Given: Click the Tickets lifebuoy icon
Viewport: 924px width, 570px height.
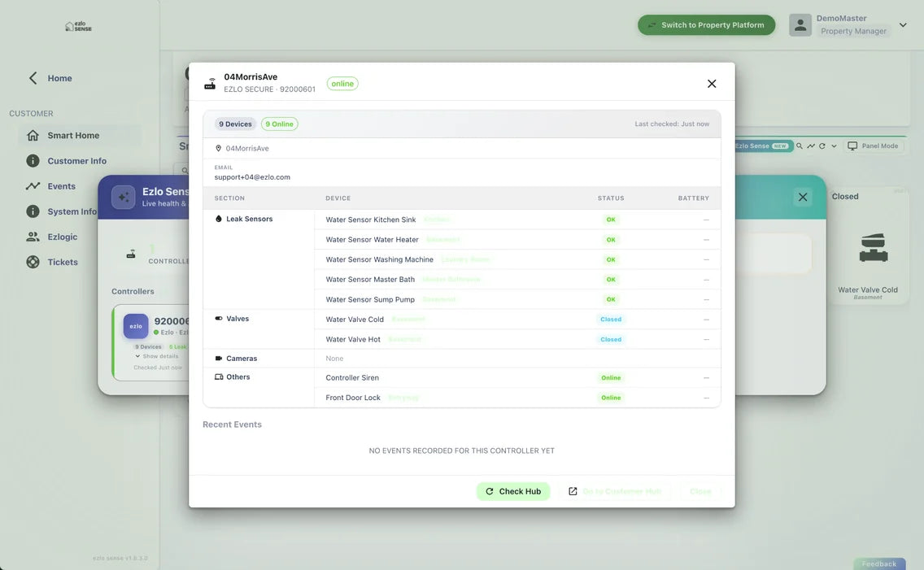Looking at the screenshot, I should pos(33,262).
